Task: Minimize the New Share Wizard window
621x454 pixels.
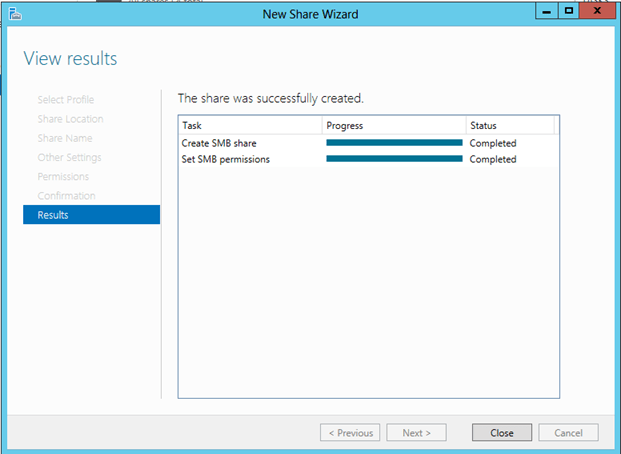Action: [545, 12]
